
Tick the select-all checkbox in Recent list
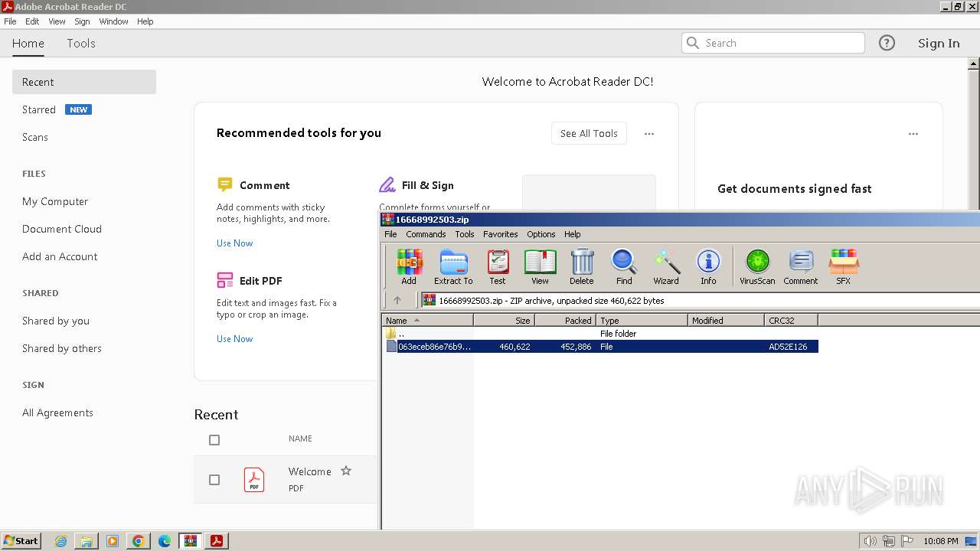pyautogui.click(x=214, y=440)
